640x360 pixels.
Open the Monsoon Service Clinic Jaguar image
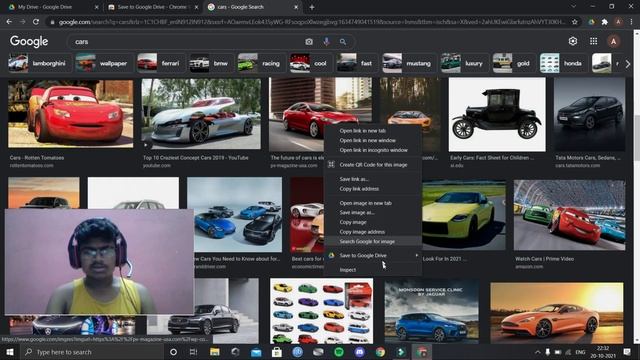point(431,311)
